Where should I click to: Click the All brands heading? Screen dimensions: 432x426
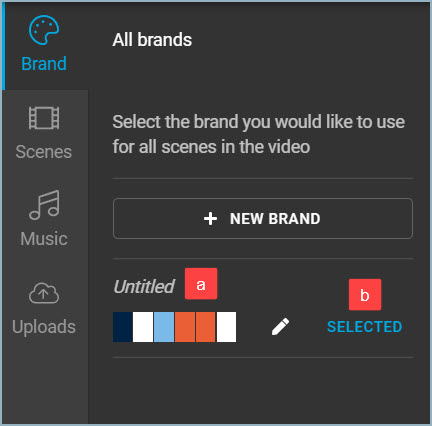(152, 40)
